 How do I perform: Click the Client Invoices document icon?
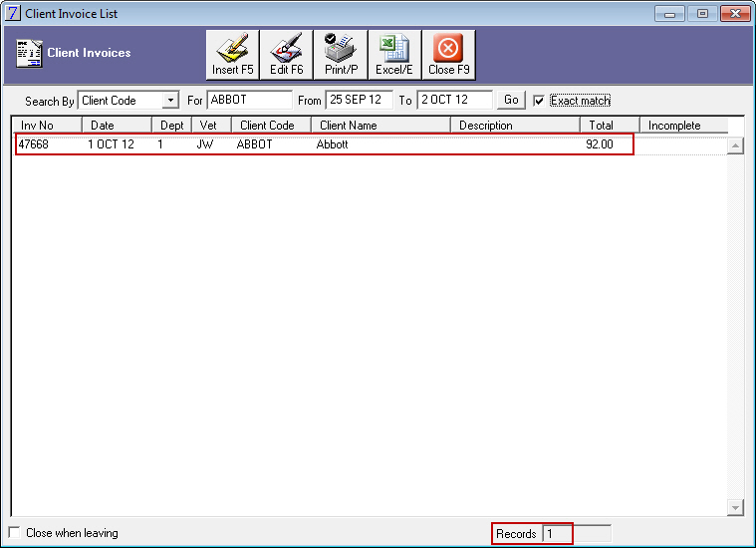[29, 53]
